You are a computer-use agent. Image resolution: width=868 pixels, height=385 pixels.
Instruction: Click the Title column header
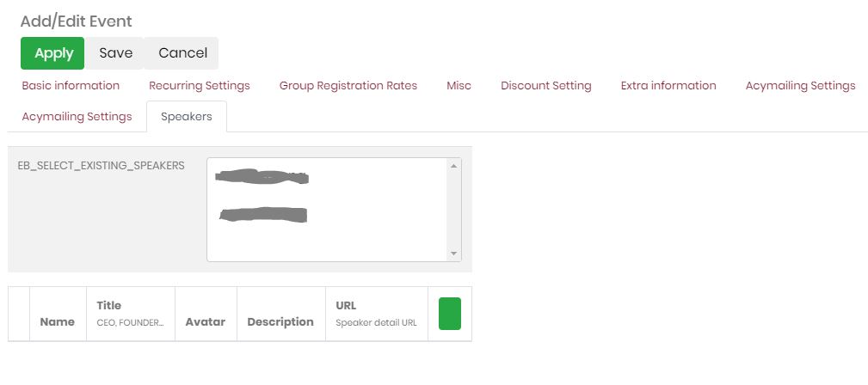pyautogui.click(x=109, y=305)
